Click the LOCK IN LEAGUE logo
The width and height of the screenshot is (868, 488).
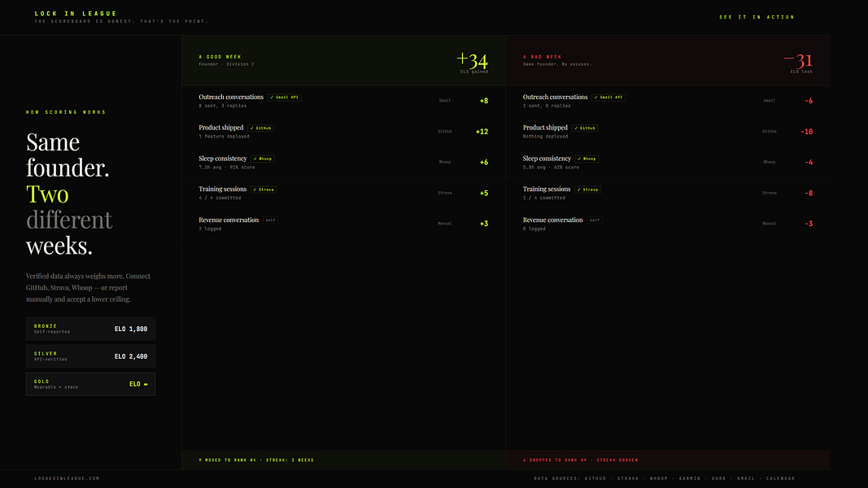click(76, 13)
